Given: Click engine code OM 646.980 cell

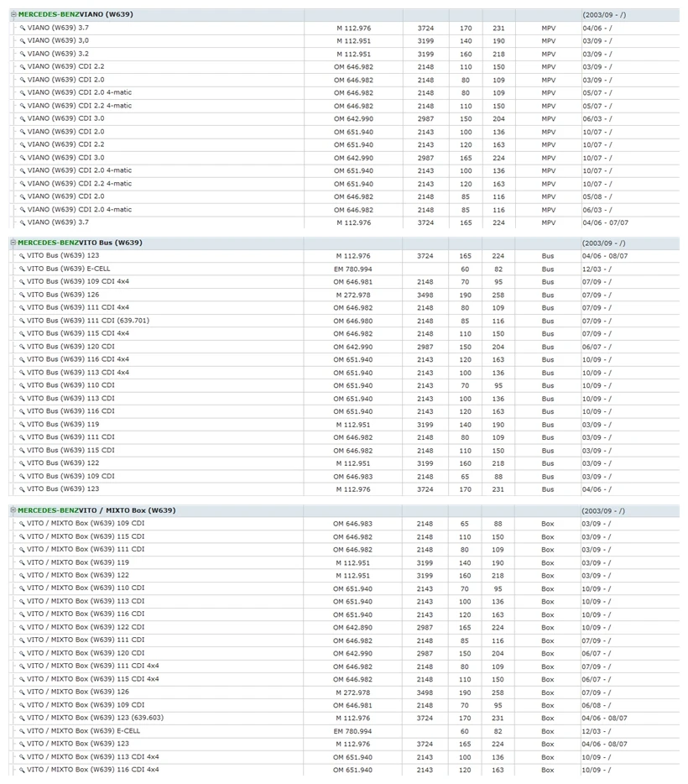Looking at the screenshot, I should (x=352, y=321).
